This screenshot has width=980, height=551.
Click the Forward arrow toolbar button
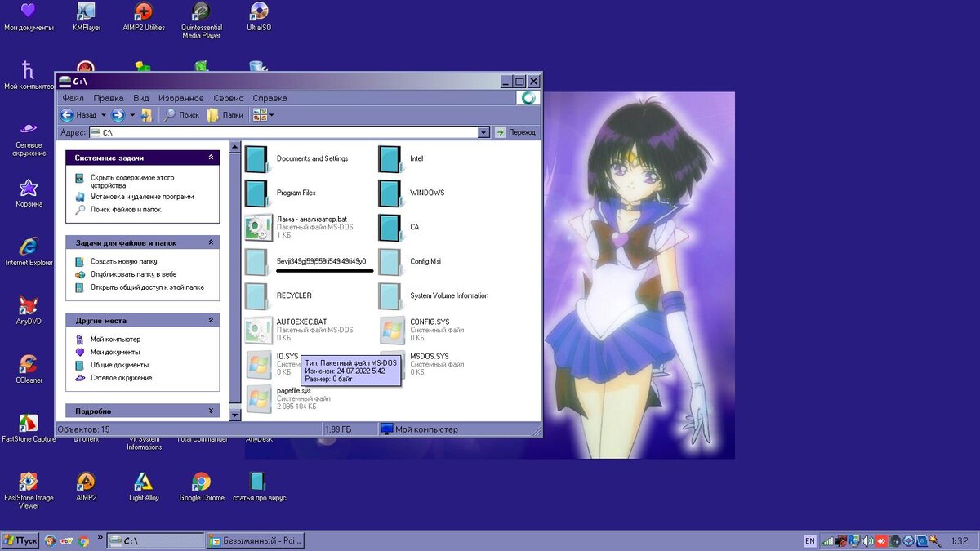coord(118,115)
